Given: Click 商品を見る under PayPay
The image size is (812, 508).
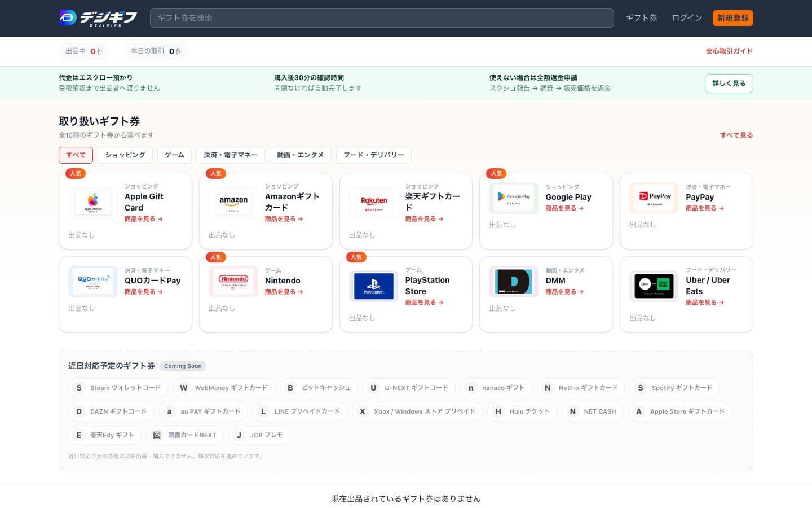Looking at the screenshot, I should click(x=705, y=208).
